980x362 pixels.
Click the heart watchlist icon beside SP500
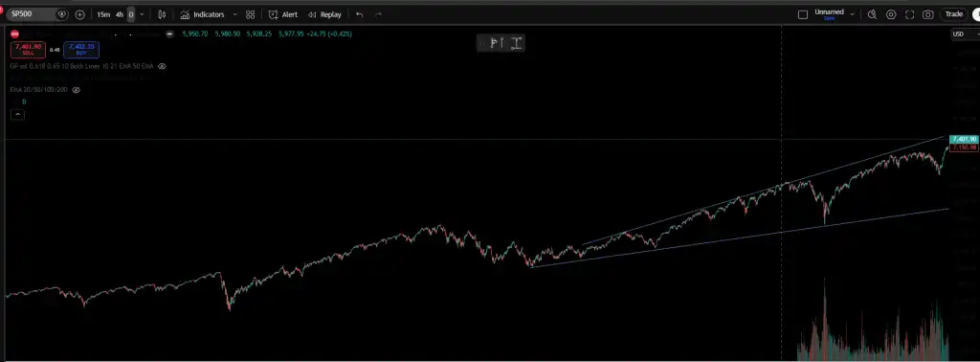coord(61,13)
